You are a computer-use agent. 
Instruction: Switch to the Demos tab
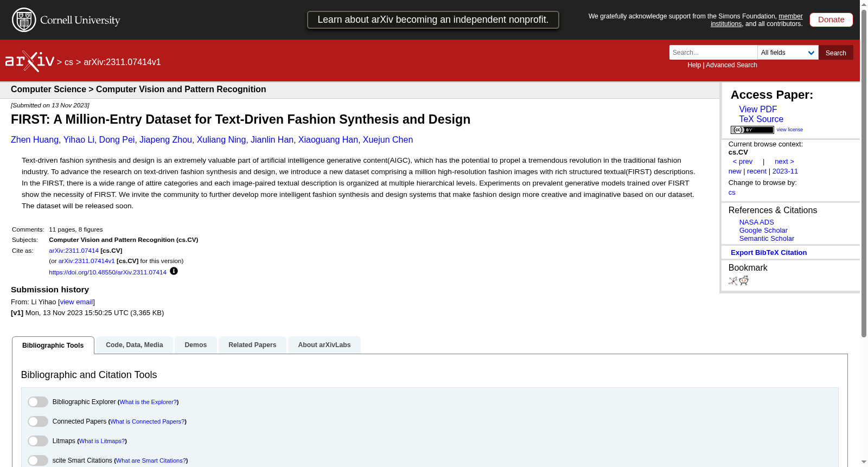[x=196, y=345]
